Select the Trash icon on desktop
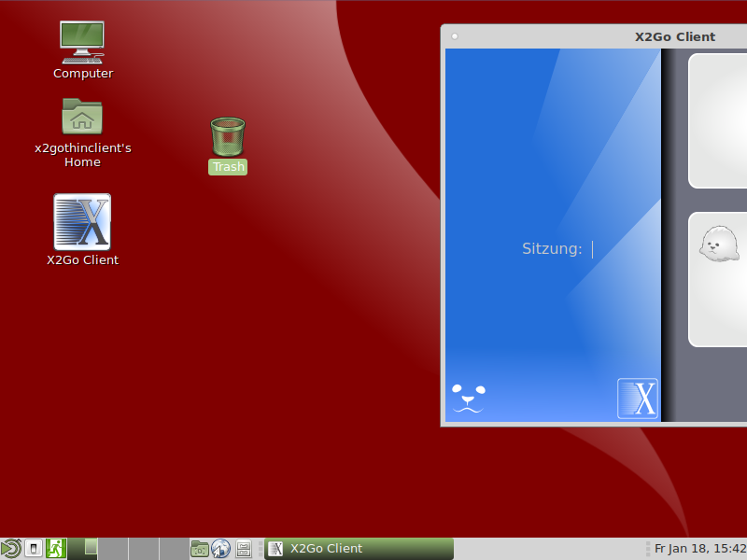 click(228, 146)
